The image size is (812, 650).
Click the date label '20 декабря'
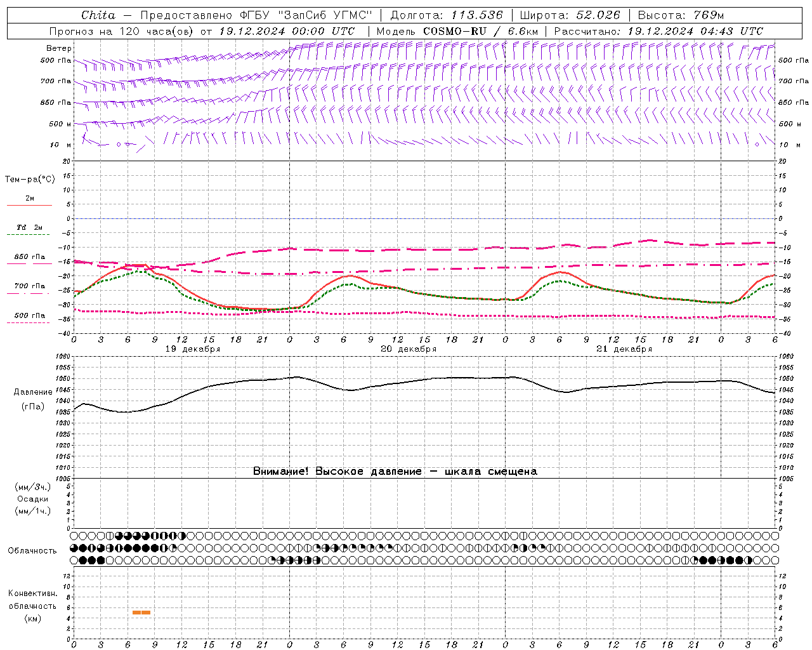pyautogui.click(x=409, y=349)
